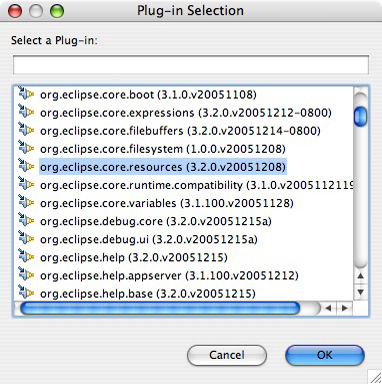Click the plug-in icon beside org.eclipse.core.resources
The image size is (382, 384).
click(26, 166)
